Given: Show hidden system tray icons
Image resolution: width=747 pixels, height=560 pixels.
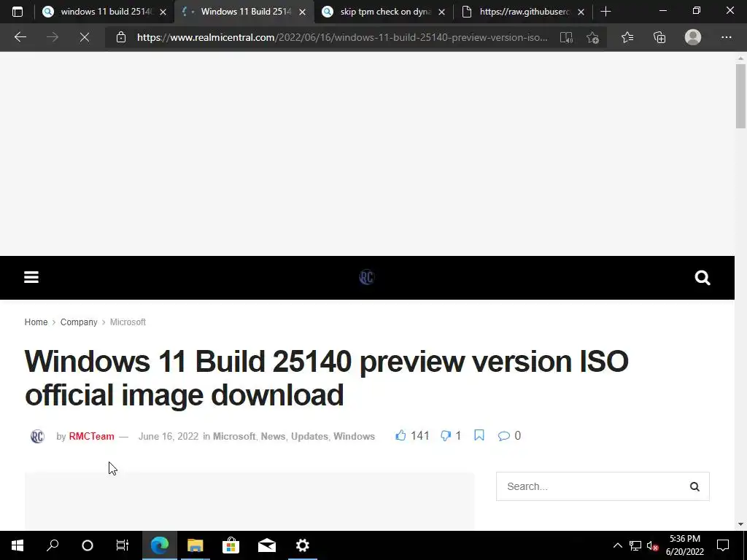Looking at the screenshot, I should click(x=617, y=545).
